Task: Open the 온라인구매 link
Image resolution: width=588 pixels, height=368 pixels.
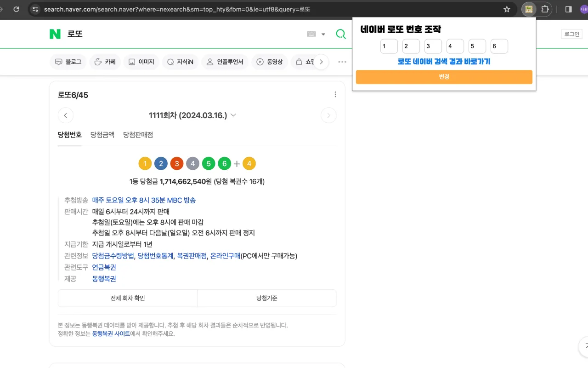Action: [225, 256]
